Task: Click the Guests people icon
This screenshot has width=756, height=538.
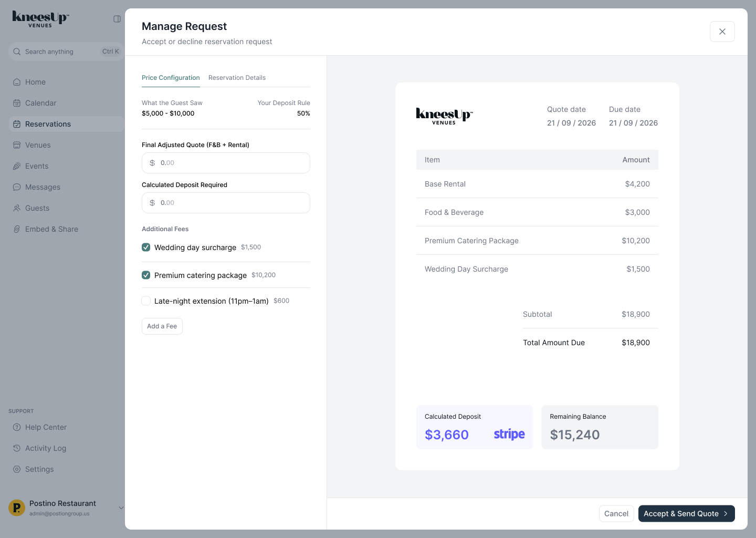Action: click(17, 208)
